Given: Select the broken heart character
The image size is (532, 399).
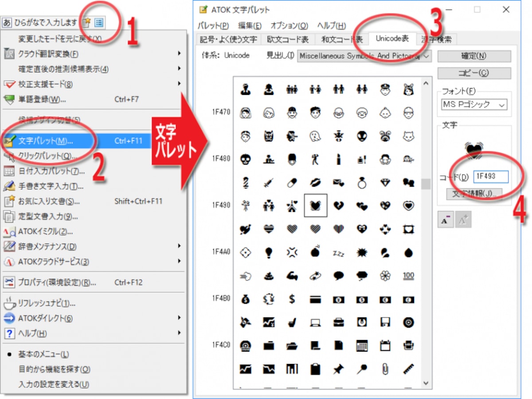Looking at the screenshot, I should pyautogui.click(x=339, y=205).
